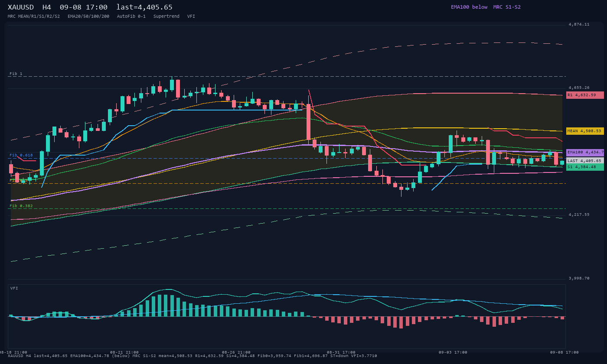Select the H4 timeframe label in the title
The image size is (607, 364).
[x=47, y=7]
